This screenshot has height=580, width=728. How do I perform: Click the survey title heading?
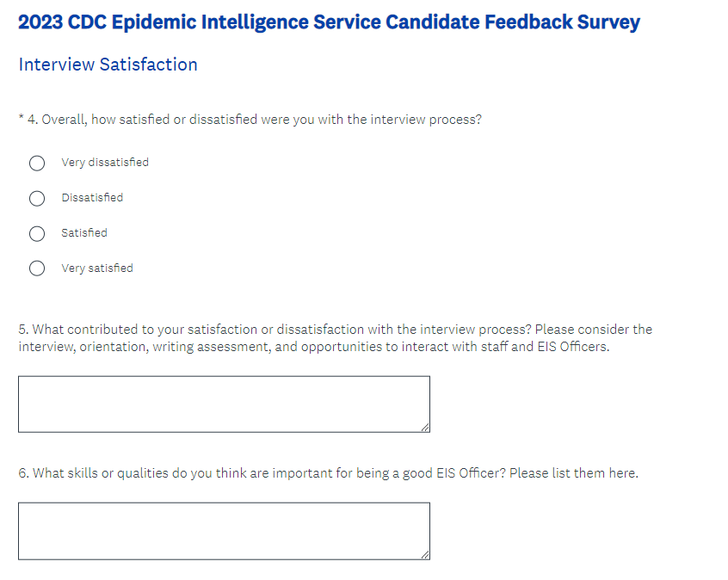329,22
